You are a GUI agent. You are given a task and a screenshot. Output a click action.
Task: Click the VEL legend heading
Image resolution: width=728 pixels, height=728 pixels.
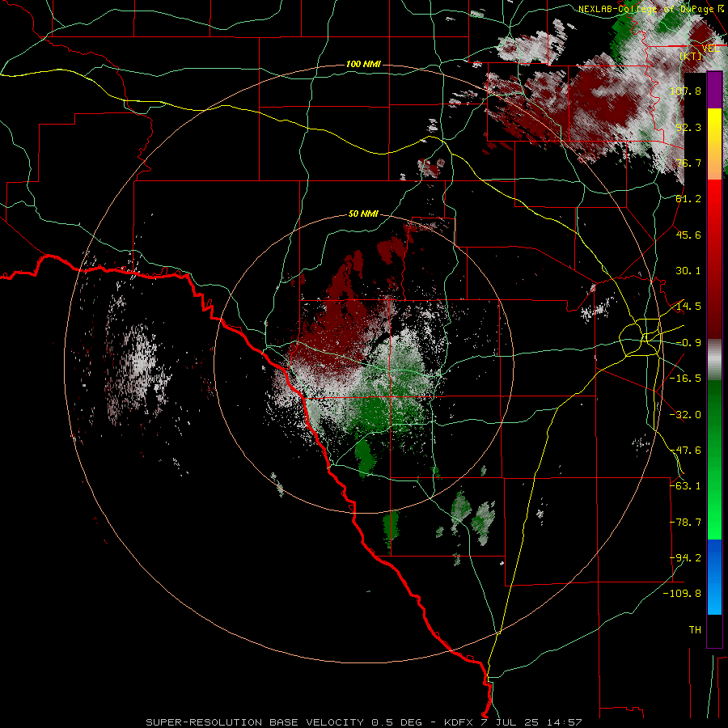(x=710, y=49)
